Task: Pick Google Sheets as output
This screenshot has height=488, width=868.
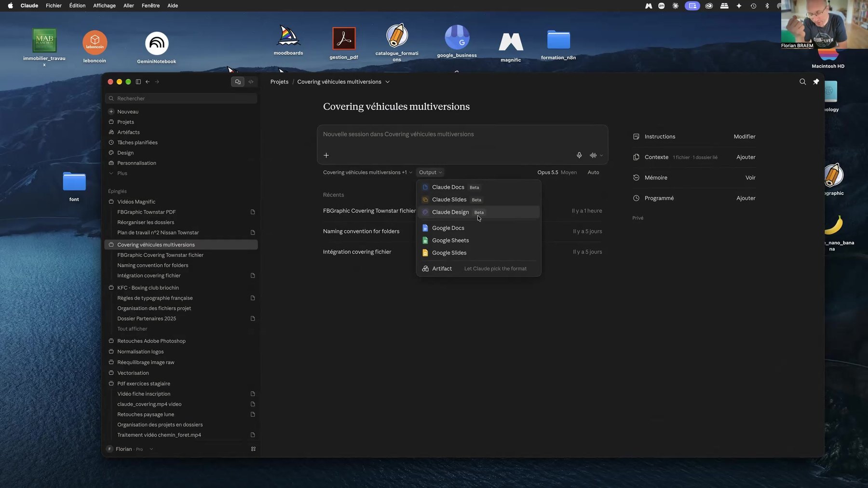Action: click(479, 241)
